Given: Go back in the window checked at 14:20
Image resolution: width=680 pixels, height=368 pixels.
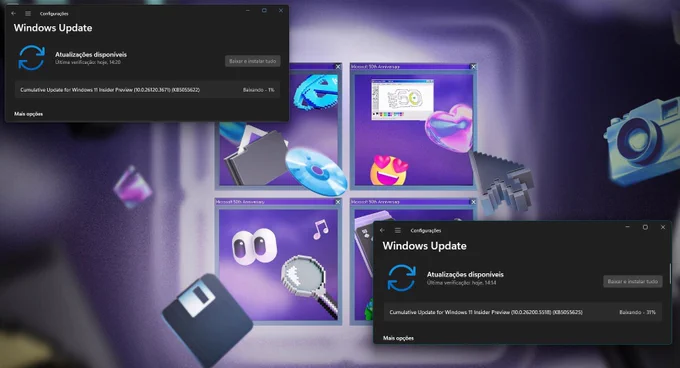Looking at the screenshot, I should tap(13, 13).
